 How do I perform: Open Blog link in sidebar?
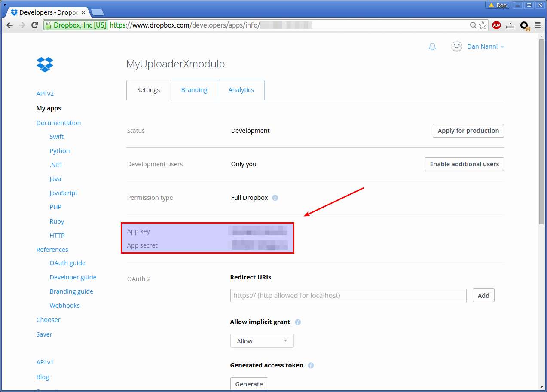(43, 377)
